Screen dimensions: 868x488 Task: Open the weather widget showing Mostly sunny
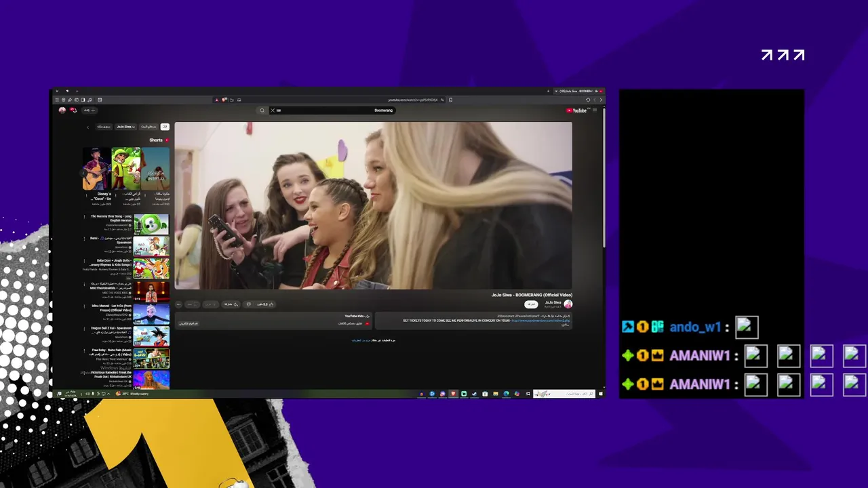click(133, 393)
